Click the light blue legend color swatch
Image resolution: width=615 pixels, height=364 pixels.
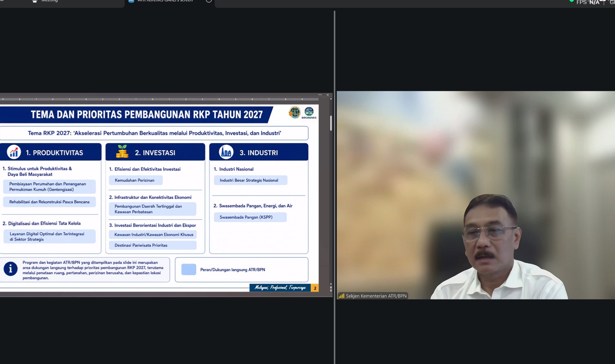189,270
